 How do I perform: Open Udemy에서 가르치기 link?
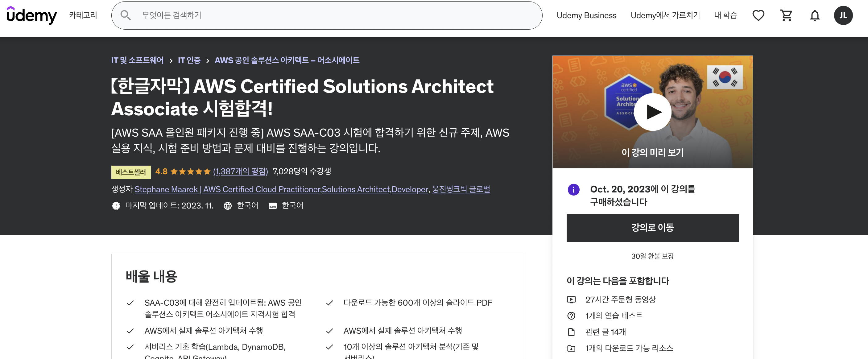tap(665, 15)
